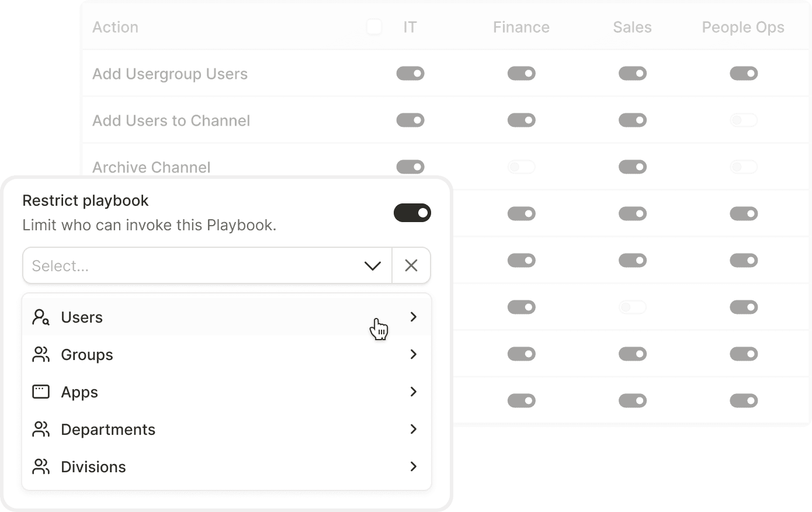Expand the Departments submenu arrow

tap(414, 429)
